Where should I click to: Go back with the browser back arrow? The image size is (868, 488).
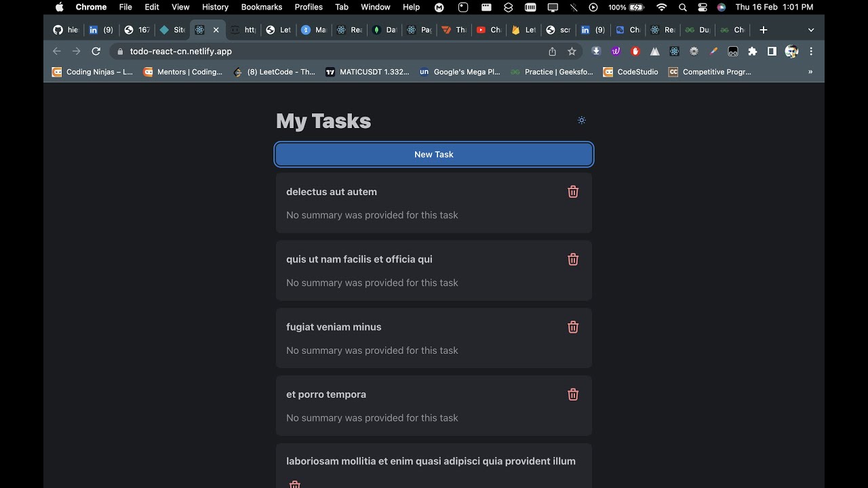click(57, 52)
